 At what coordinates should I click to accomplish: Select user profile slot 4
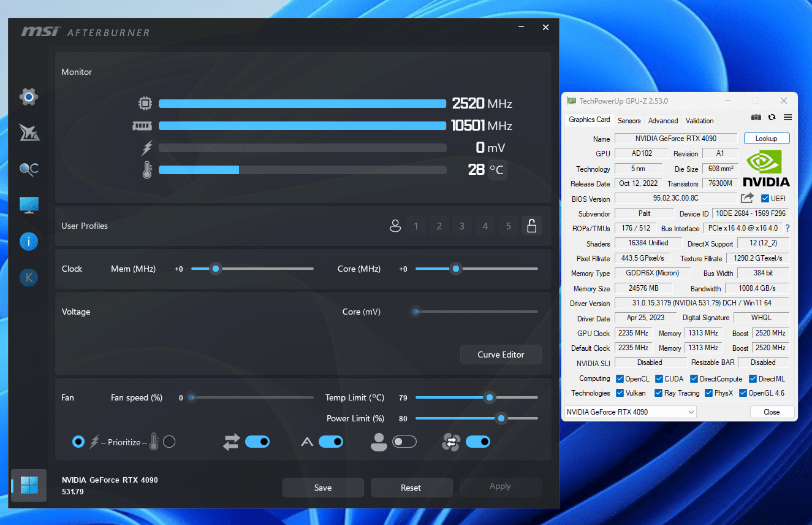click(485, 226)
